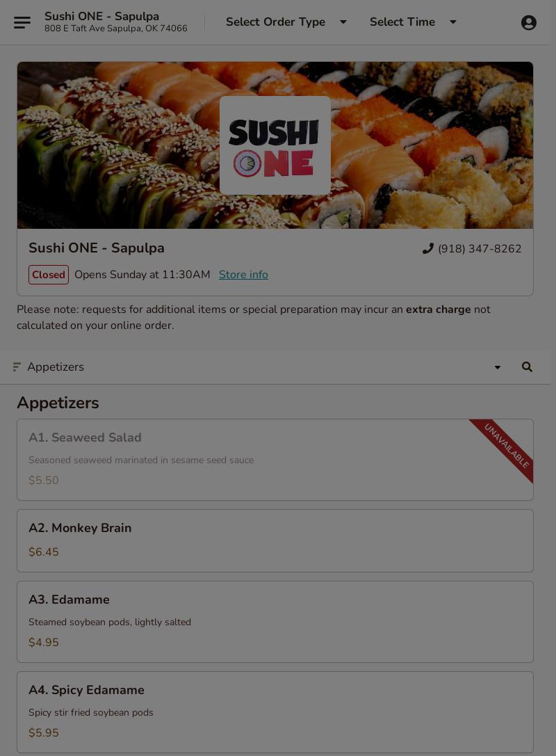Click the category filter lines icon
Image resolution: width=556 pixels, height=756 pixels.
pyautogui.click(x=17, y=367)
